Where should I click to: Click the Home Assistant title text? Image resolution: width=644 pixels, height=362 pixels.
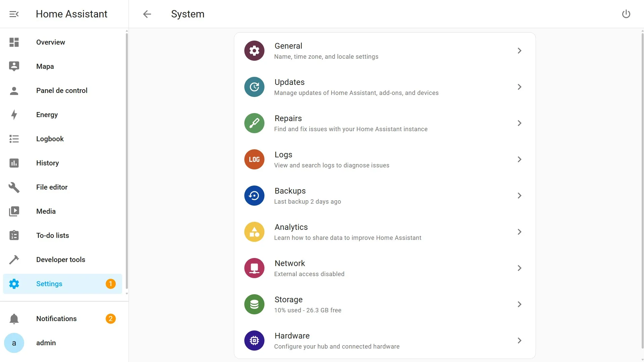click(71, 14)
